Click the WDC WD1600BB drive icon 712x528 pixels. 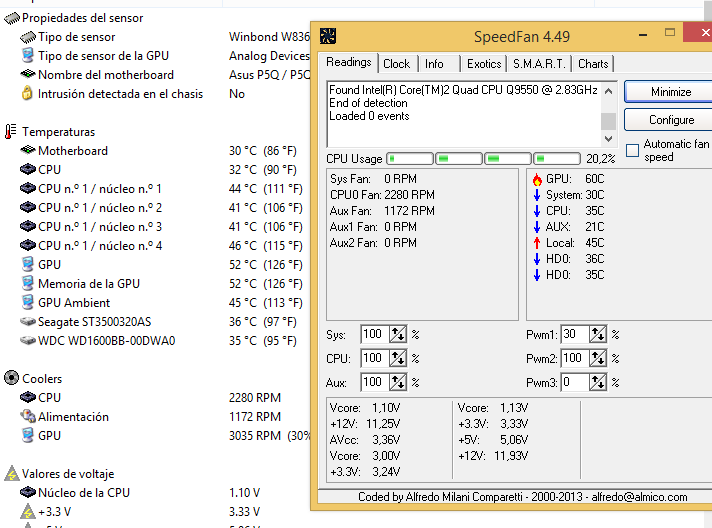28,340
